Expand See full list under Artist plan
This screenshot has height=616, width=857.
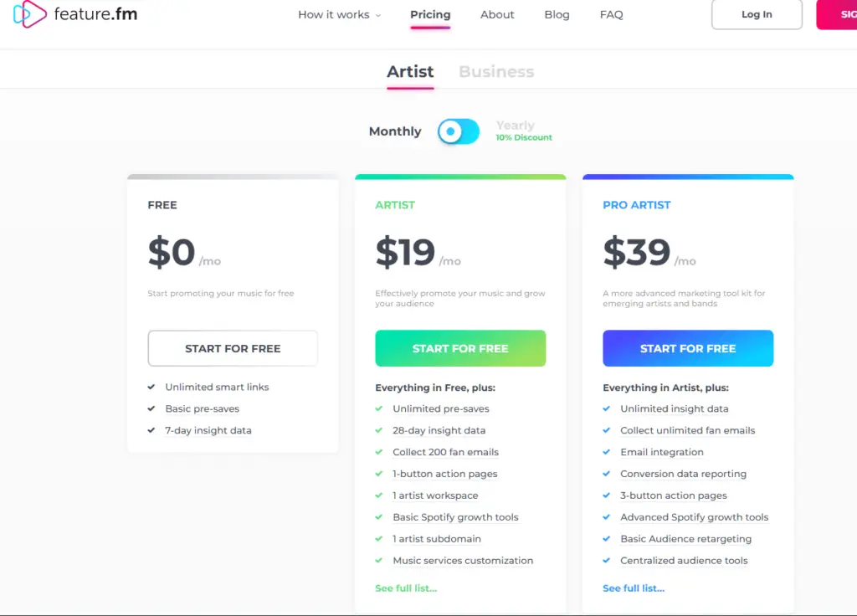point(406,588)
